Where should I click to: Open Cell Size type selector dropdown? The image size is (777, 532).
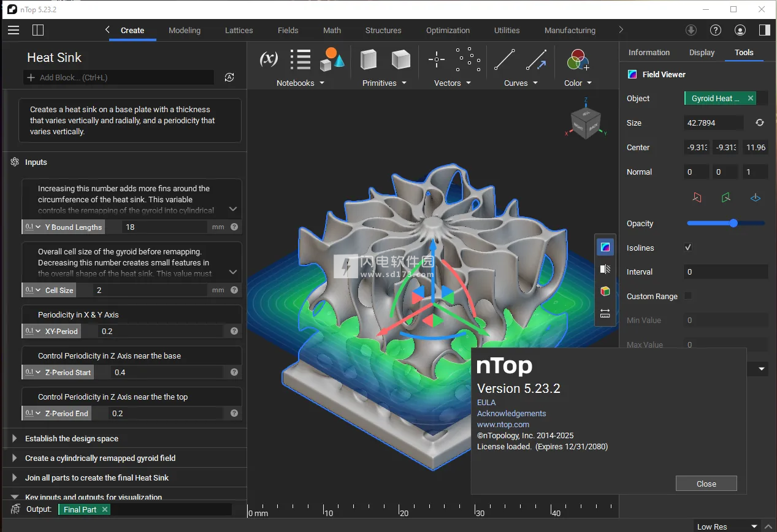33,290
